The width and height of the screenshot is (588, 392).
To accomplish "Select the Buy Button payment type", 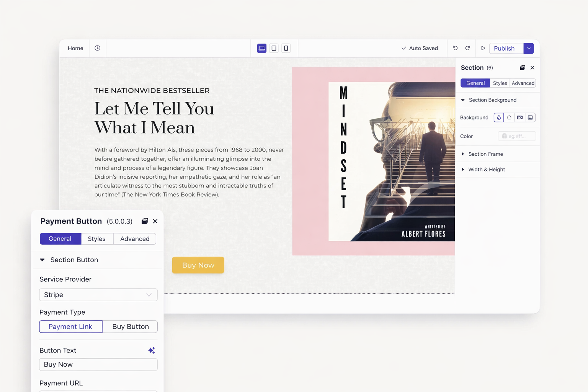I will tap(130, 327).
